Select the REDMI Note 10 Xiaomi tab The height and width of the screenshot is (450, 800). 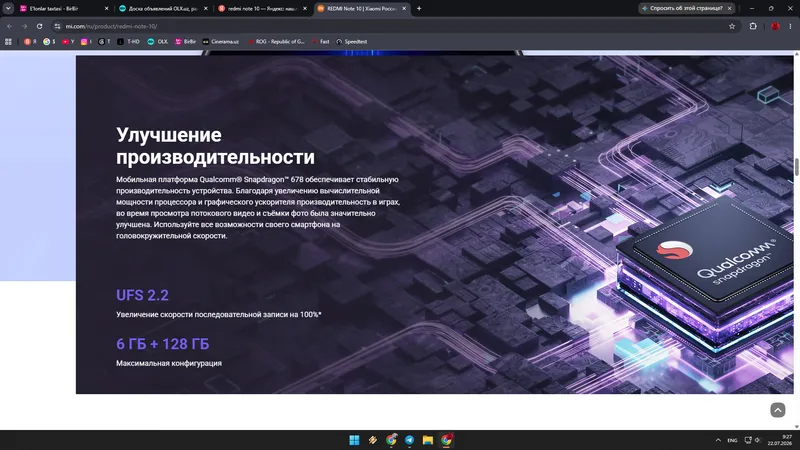pyautogui.click(x=361, y=8)
